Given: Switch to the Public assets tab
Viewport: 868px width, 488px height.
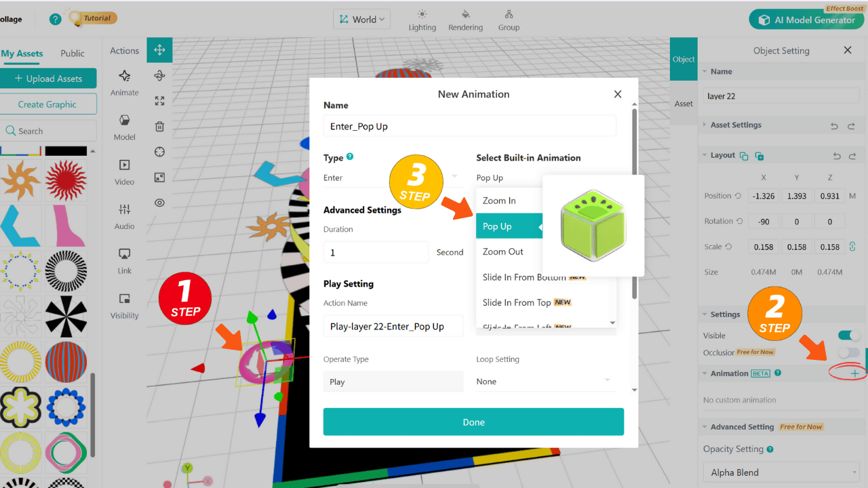Looking at the screenshot, I should (x=73, y=53).
